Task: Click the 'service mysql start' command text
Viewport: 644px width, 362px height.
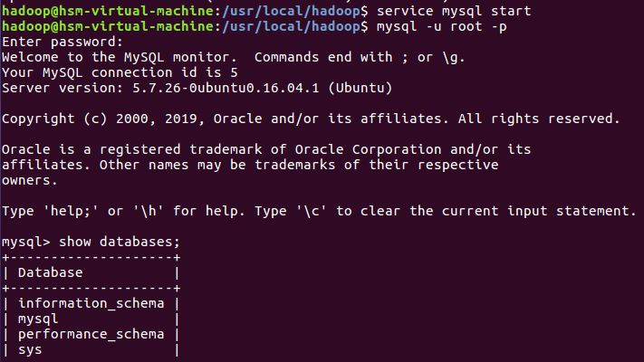Action: pos(454,11)
